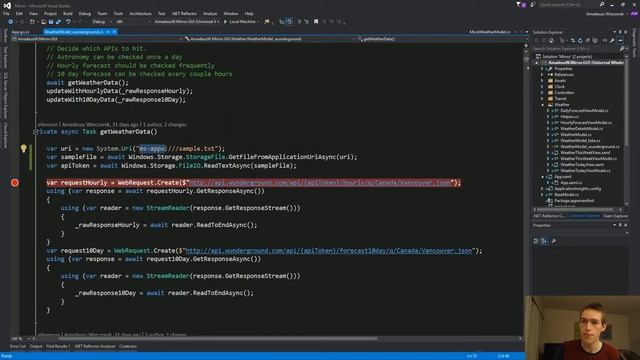Select the Controllers folder
Screen dimensions: 640x360
tap(564, 93)
